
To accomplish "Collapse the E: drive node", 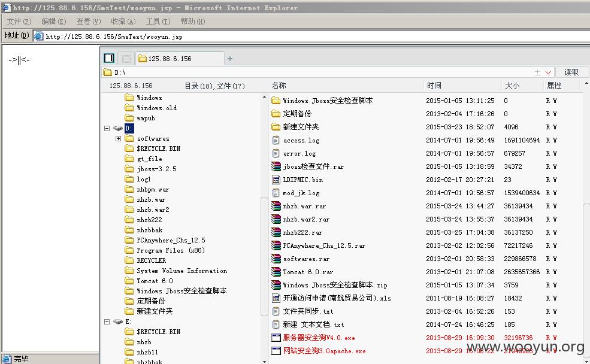I will [x=107, y=321].
